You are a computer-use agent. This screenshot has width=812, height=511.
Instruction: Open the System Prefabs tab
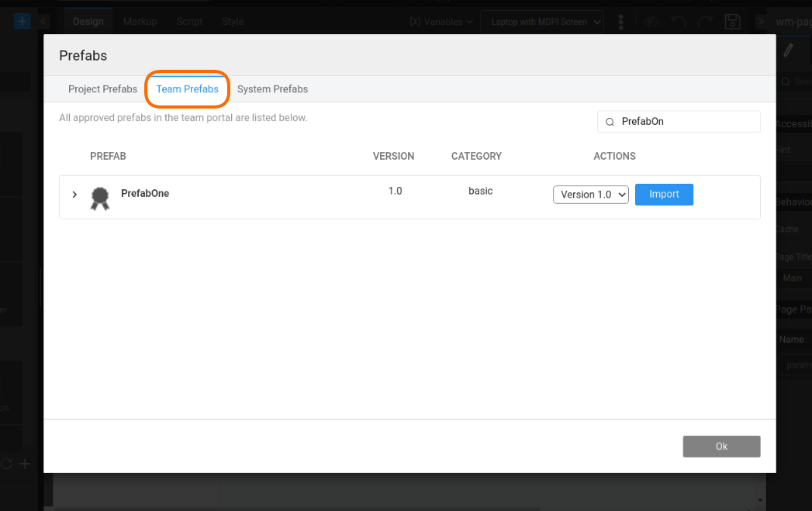pyautogui.click(x=272, y=89)
